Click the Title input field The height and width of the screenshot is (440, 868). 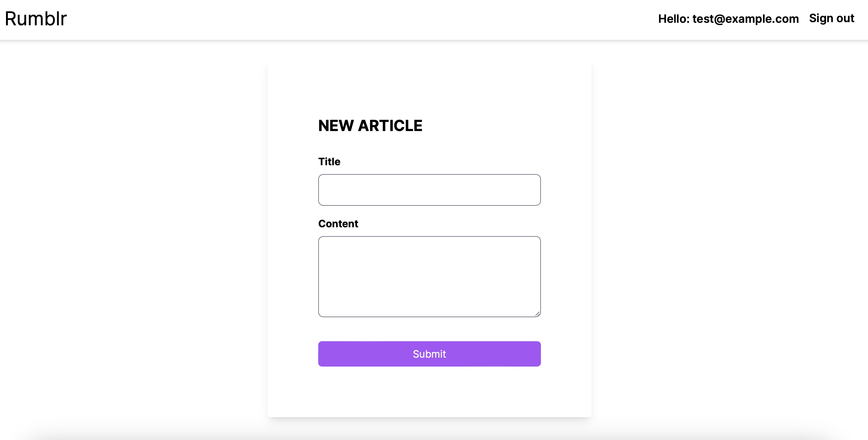(x=429, y=190)
